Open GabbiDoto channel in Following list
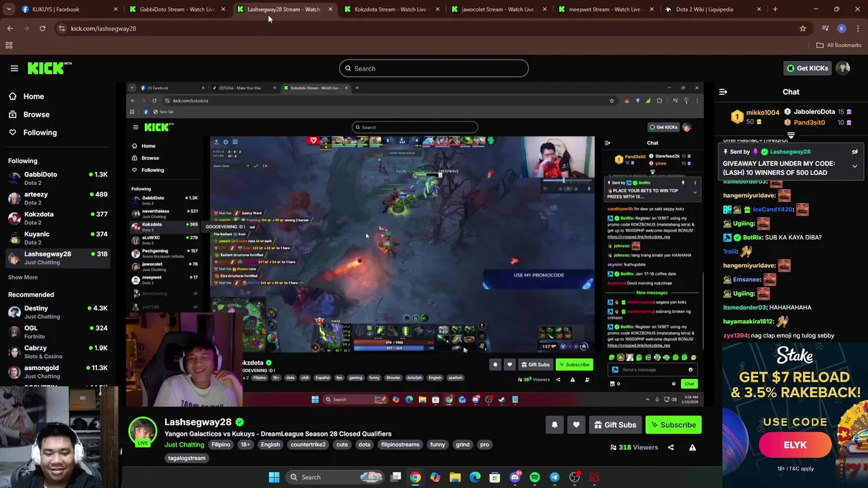Image resolution: width=868 pixels, height=488 pixels. click(58, 178)
